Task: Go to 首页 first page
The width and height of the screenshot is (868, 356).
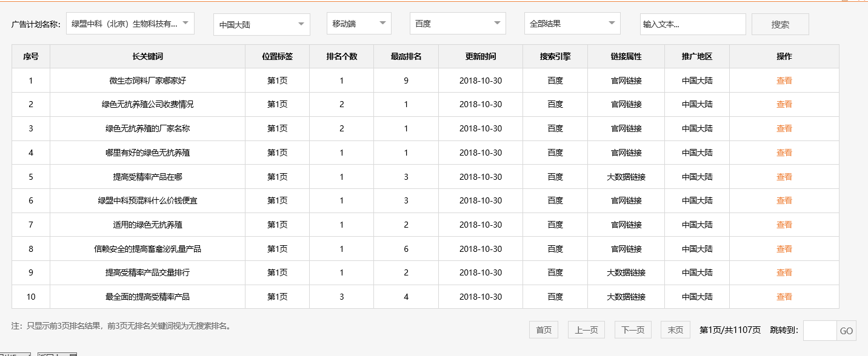Action: (543, 330)
